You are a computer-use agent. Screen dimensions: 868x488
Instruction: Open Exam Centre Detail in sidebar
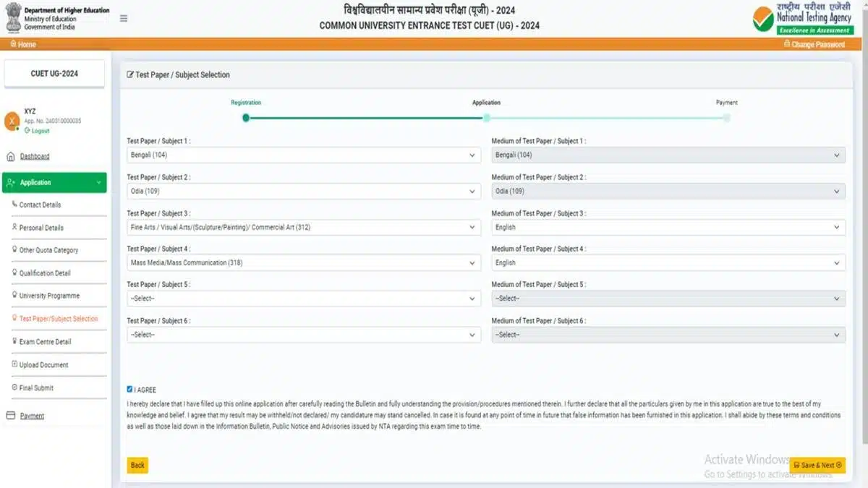(45, 342)
